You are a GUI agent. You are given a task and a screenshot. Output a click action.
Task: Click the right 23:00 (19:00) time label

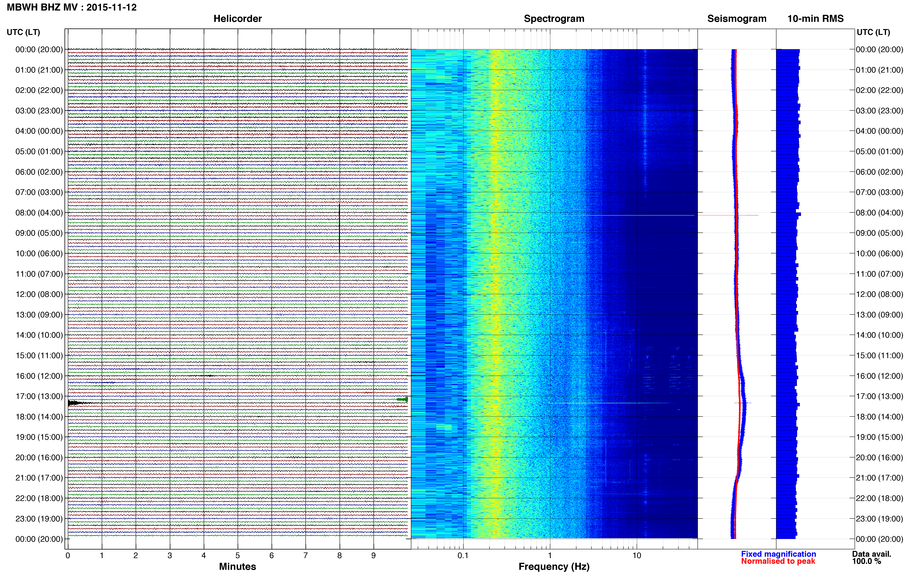pyautogui.click(x=879, y=519)
